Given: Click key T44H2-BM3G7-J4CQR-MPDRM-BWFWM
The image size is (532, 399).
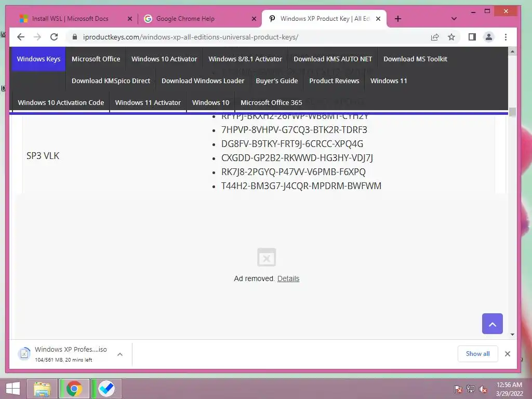Looking at the screenshot, I should tap(301, 186).
